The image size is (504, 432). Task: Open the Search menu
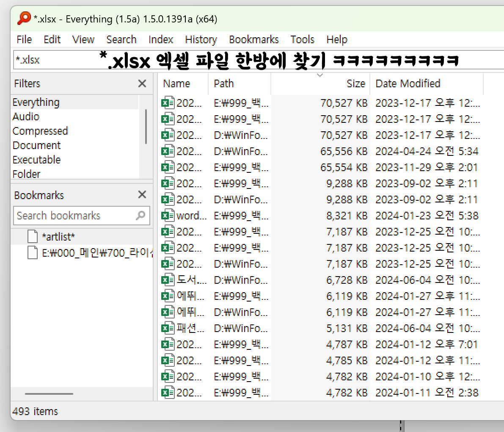click(121, 39)
